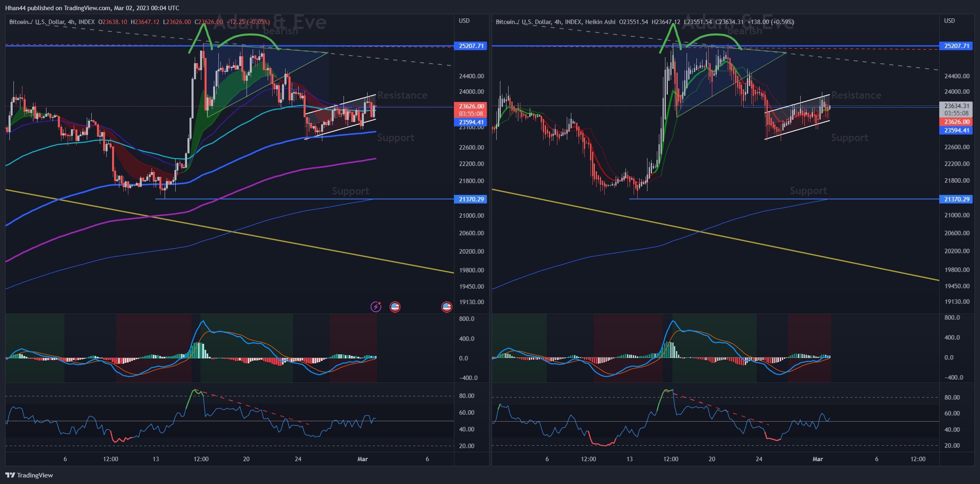Click the 13 date on candlestick chart time axis
980x484 pixels.
pyautogui.click(x=156, y=459)
